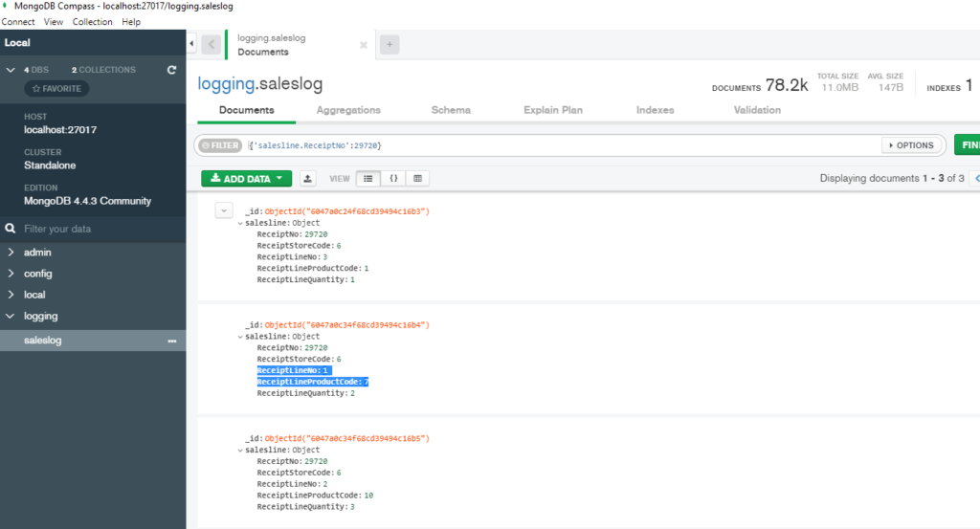Click the sidebar search magnifier icon
Image resolution: width=980 pixels, height=529 pixels.
(x=10, y=229)
